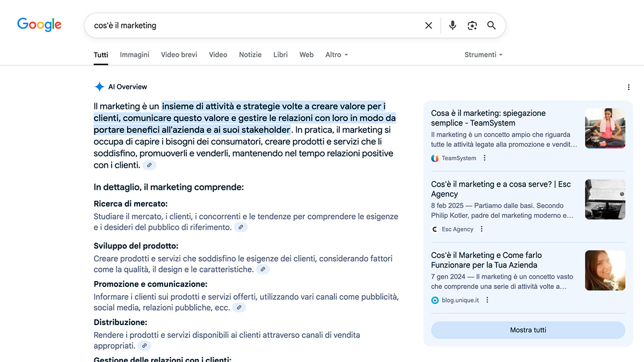644x362 pixels.
Task: Click the blog.unique.it source name
Action: pyautogui.click(x=460, y=300)
